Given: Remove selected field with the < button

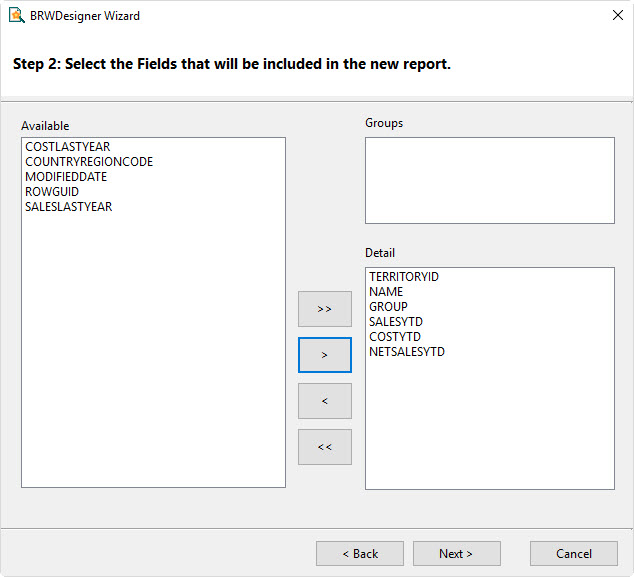Looking at the screenshot, I should [x=325, y=401].
